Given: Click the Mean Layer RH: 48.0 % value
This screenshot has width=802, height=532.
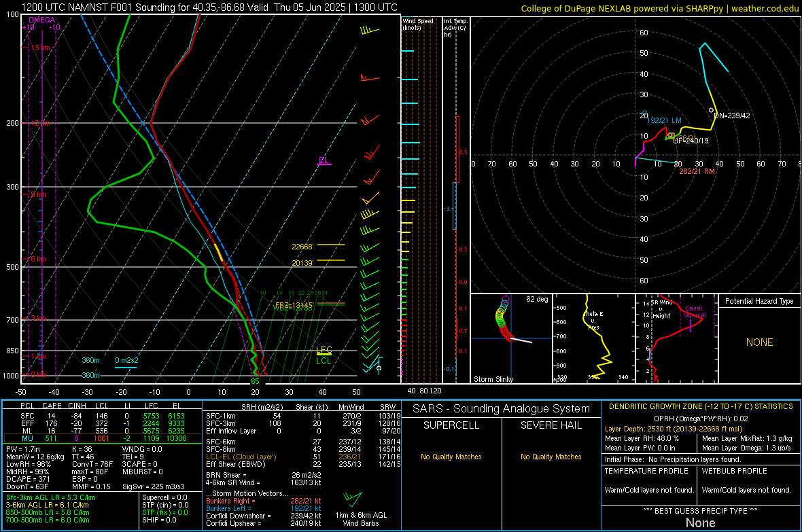Looking at the screenshot, I should pyautogui.click(x=642, y=438).
